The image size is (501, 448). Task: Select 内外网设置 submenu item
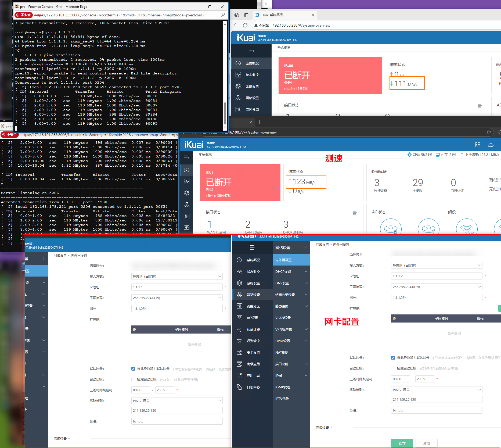291,260
